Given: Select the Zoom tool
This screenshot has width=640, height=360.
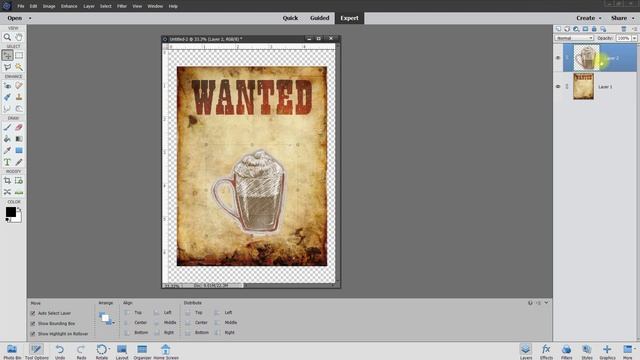Looking at the screenshot, I should [x=7, y=37].
